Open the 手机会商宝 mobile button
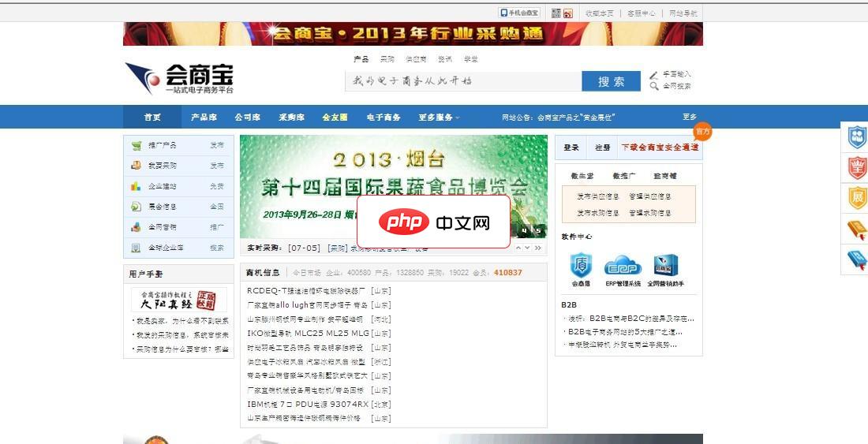 pyautogui.click(x=519, y=13)
